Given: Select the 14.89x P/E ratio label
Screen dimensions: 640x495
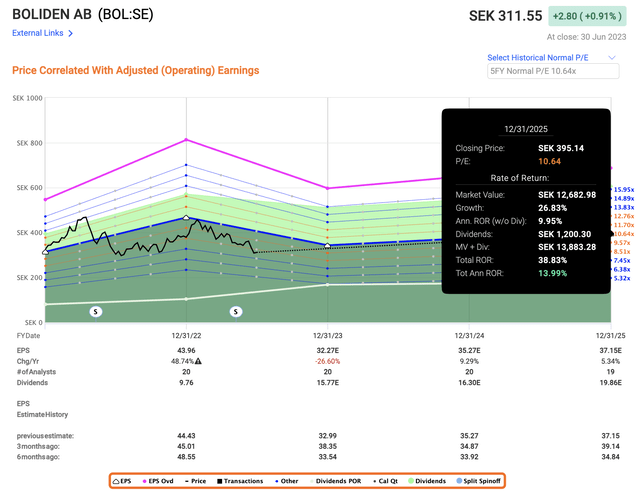Looking at the screenshot, I should coord(624,199).
